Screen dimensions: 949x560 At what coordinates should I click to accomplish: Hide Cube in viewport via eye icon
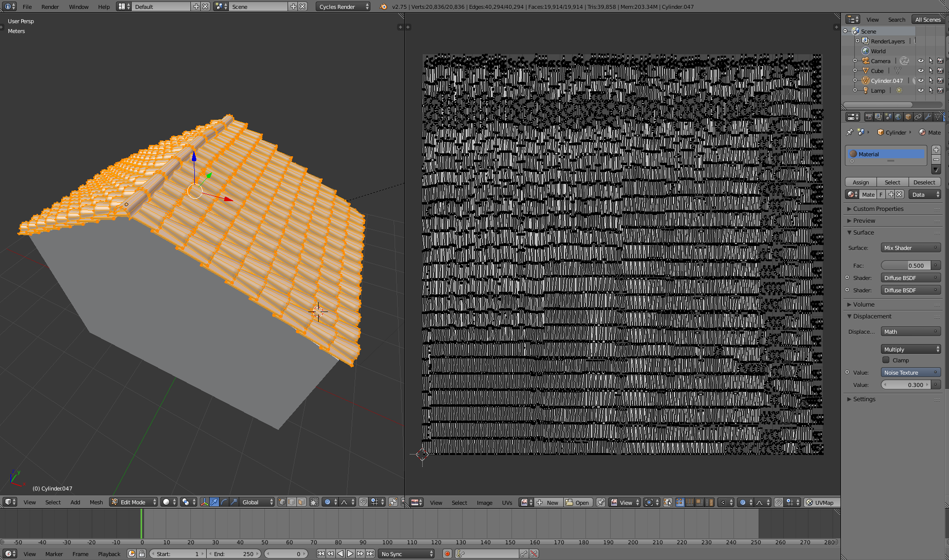(x=920, y=70)
